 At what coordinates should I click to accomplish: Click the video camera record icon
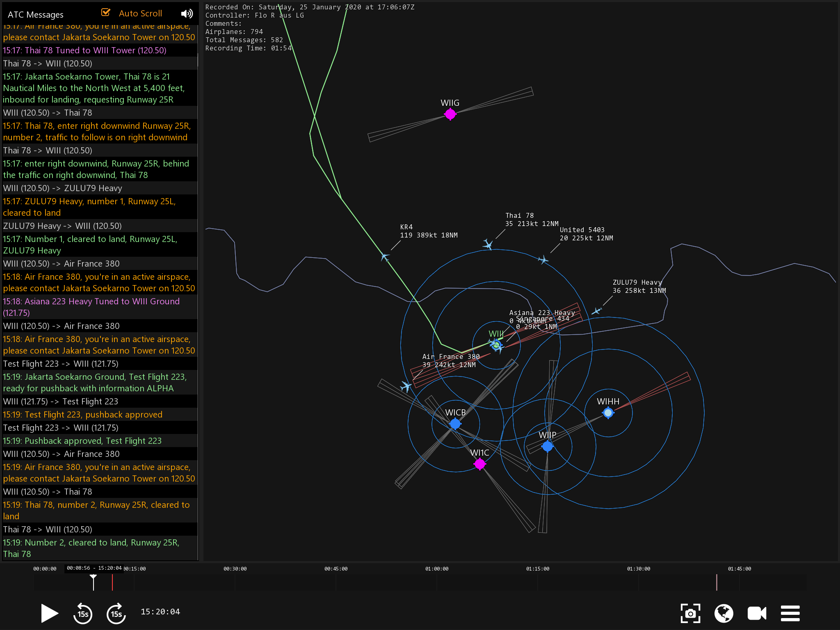757,613
